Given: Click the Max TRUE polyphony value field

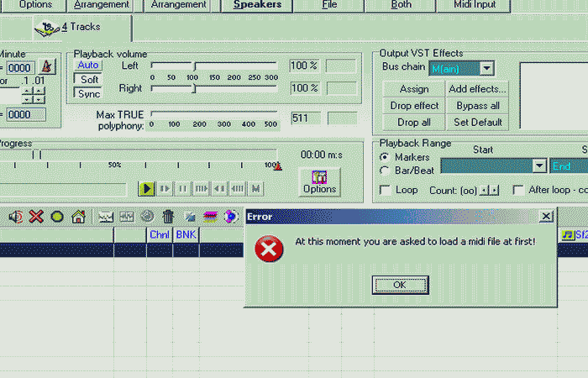Looking at the screenshot, I should (303, 118).
